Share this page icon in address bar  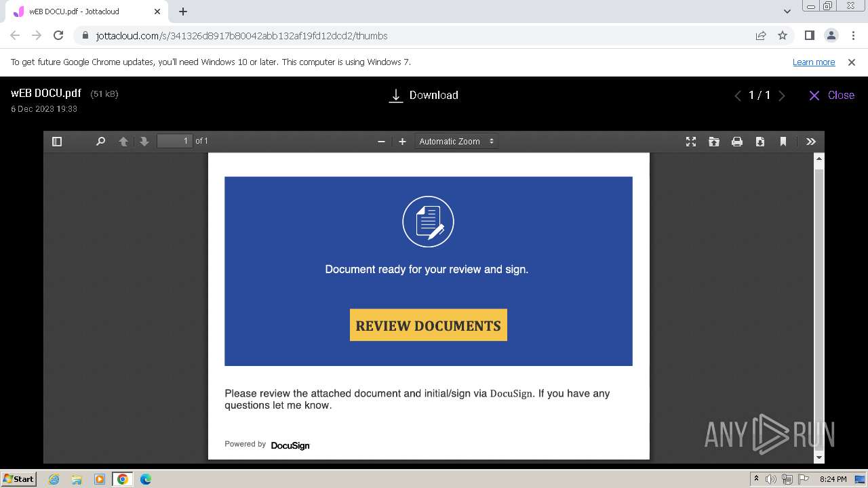pos(761,35)
